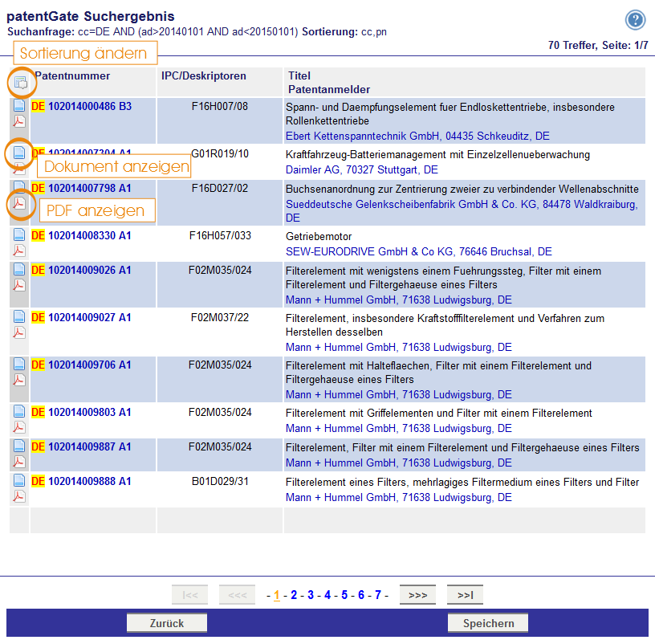This screenshot has width=655, height=644.
Task: Open patent number link DE 102014009888 A1
Action: pos(81,482)
